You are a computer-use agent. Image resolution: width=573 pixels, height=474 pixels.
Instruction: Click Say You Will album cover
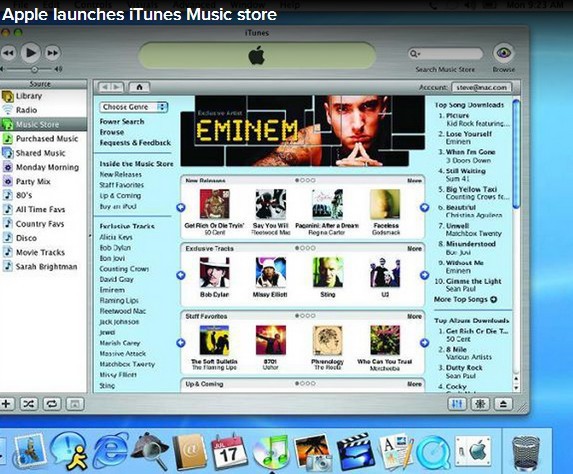[271, 204]
